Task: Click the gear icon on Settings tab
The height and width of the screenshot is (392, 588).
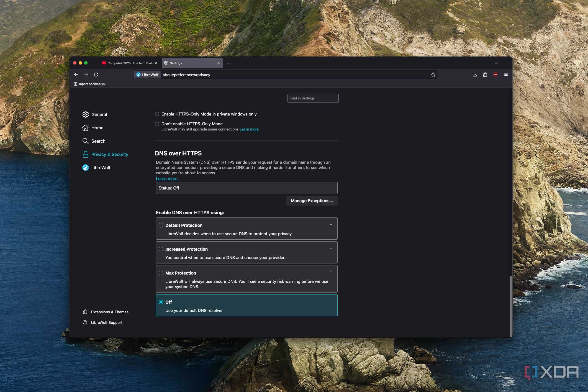Action: 166,63
